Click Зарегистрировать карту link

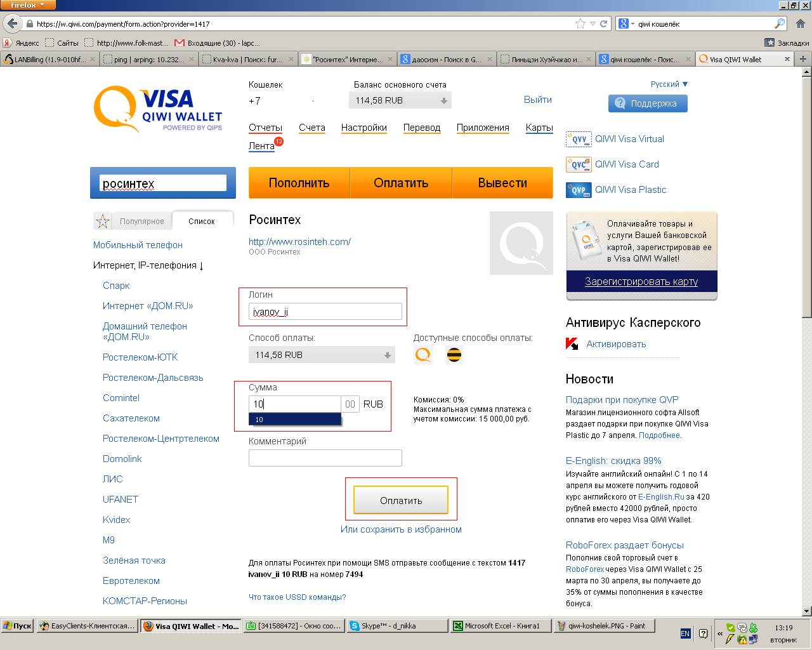[x=641, y=281]
